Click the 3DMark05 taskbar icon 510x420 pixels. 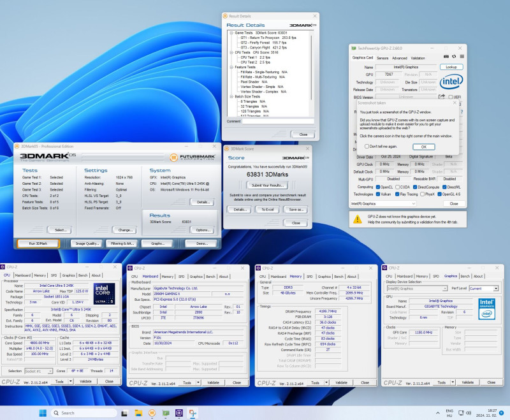tap(152, 413)
